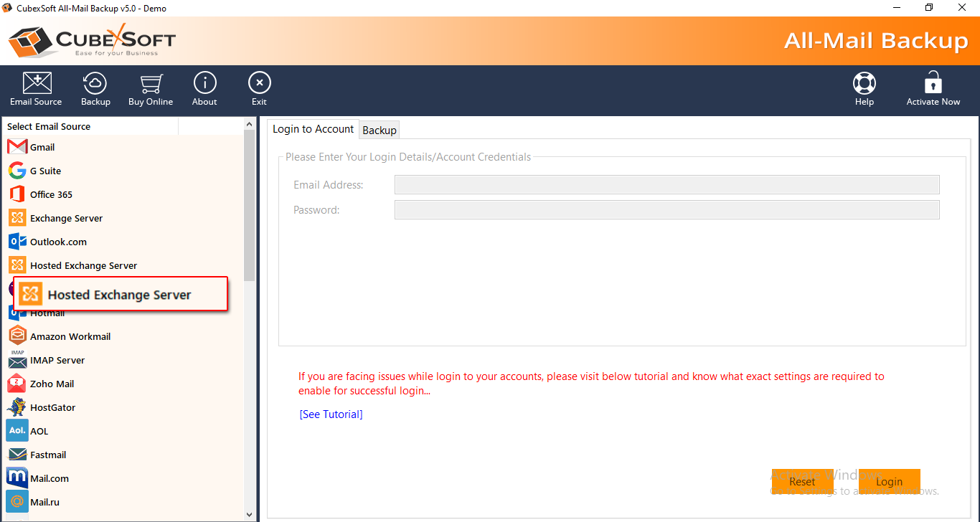Screen dimensions: 980x522
Task: Click the Backup cloud icon in toolbar
Action: click(x=95, y=83)
